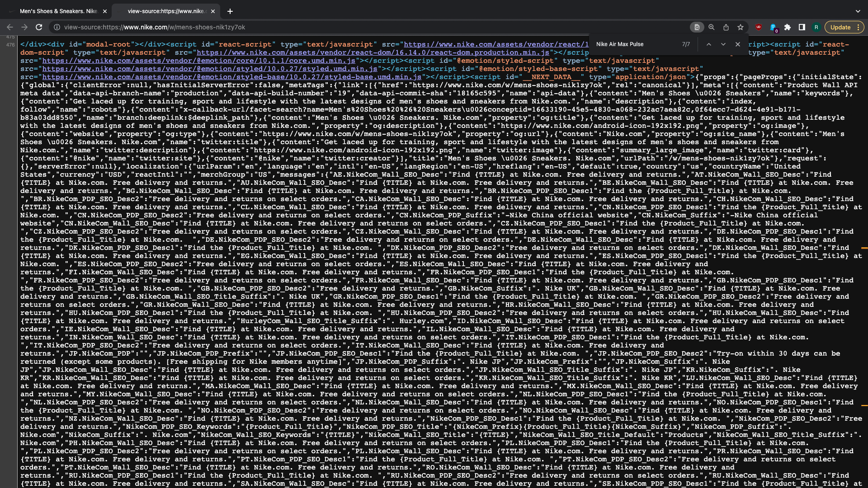
Task: Click the find match count 7/7
Action: click(x=686, y=44)
